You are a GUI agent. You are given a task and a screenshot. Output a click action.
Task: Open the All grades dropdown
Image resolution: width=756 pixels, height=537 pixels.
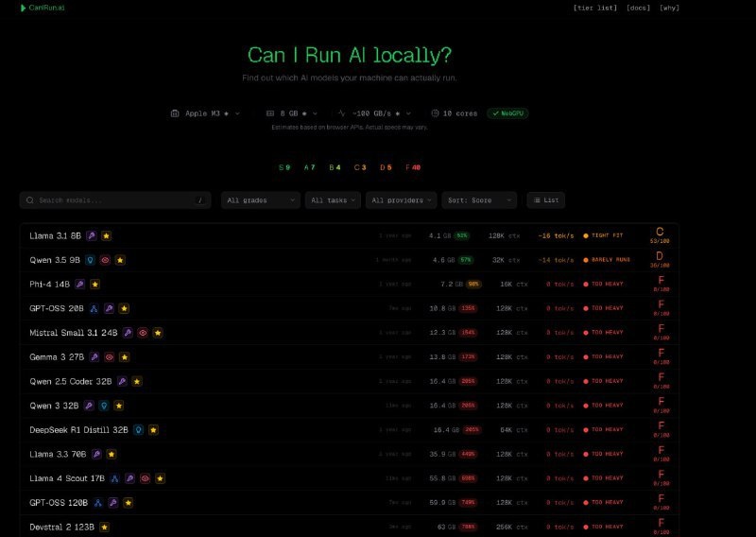coord(261,200)
